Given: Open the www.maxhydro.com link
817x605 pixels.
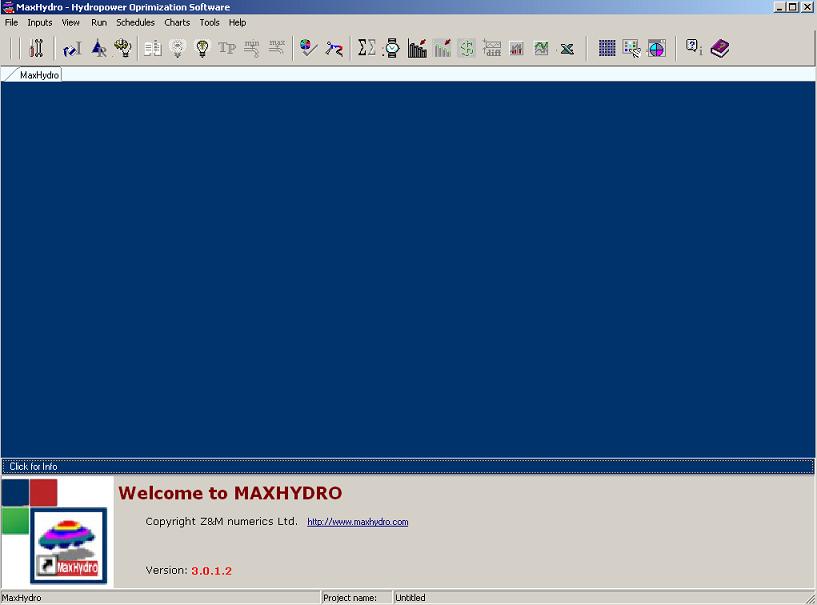Looking at the screenshot, I should [357, 522].
